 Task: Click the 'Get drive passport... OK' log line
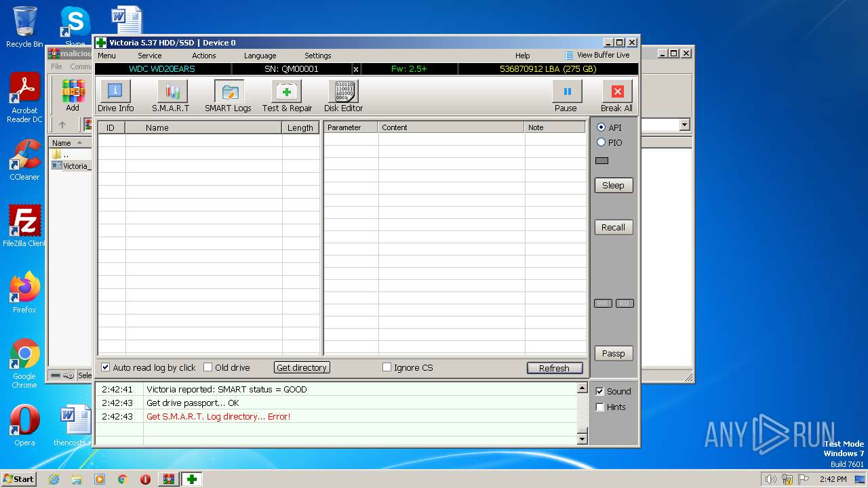click(193, 403)
